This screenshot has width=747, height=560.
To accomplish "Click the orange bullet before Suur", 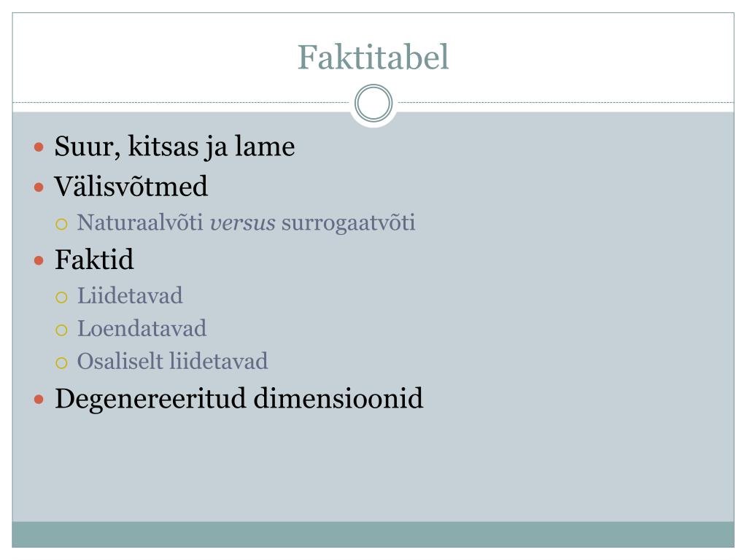I will [39, 147].
